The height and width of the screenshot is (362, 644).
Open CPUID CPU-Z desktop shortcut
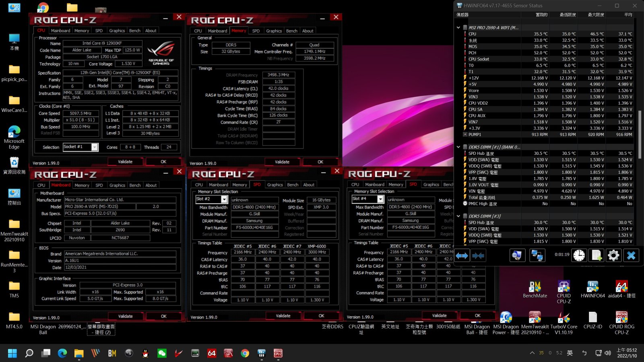563,292
